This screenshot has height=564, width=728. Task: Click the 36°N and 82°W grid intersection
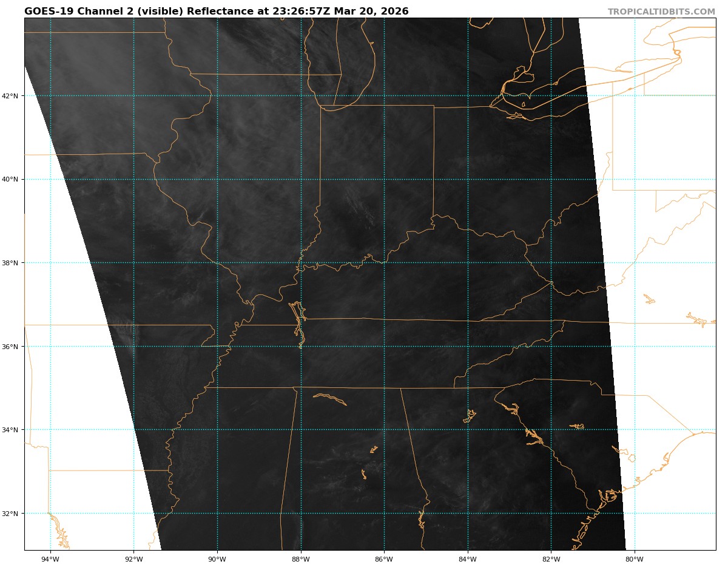551,347
